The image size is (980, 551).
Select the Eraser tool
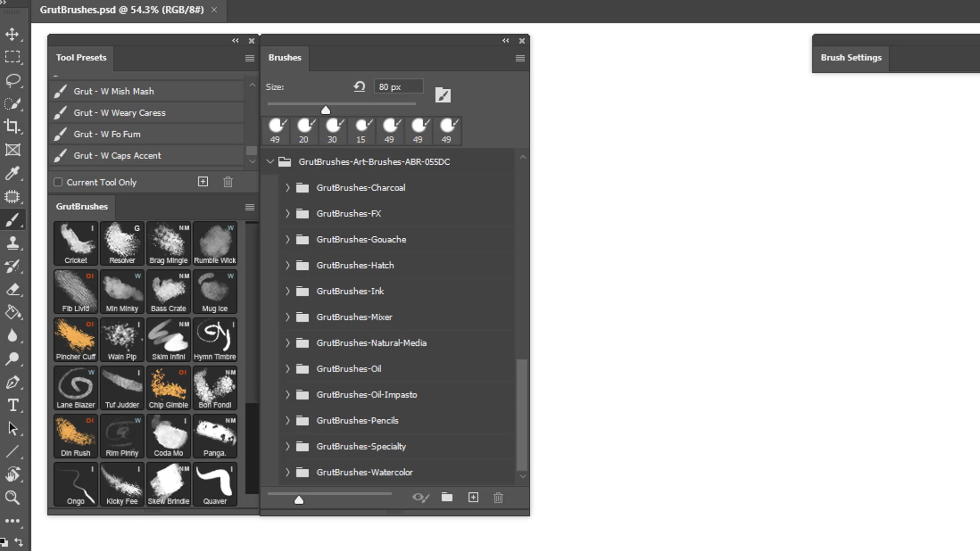pos(12,289)
